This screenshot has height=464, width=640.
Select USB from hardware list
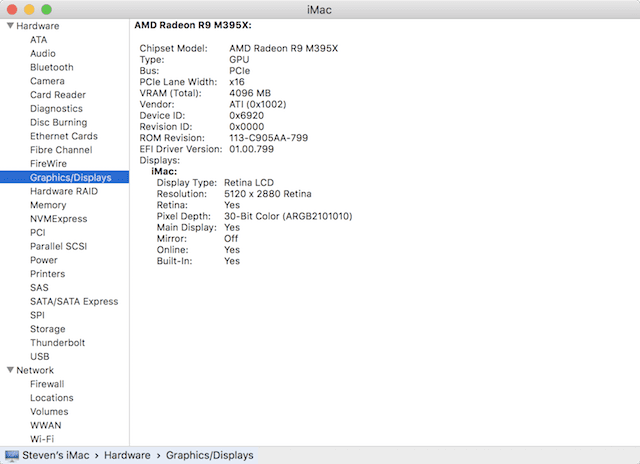[40, 356]
